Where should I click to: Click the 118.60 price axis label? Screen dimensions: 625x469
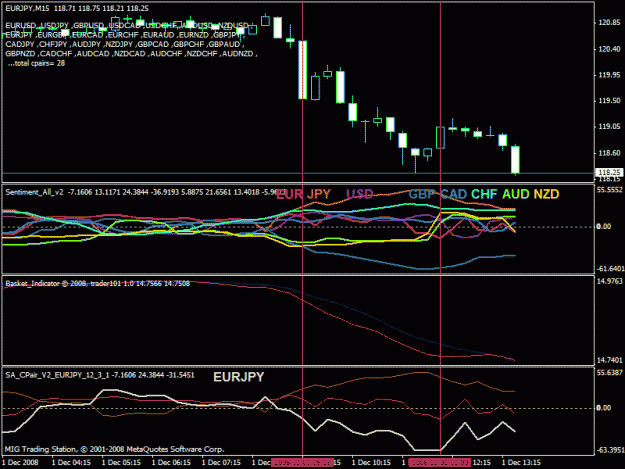click(609, 153)
